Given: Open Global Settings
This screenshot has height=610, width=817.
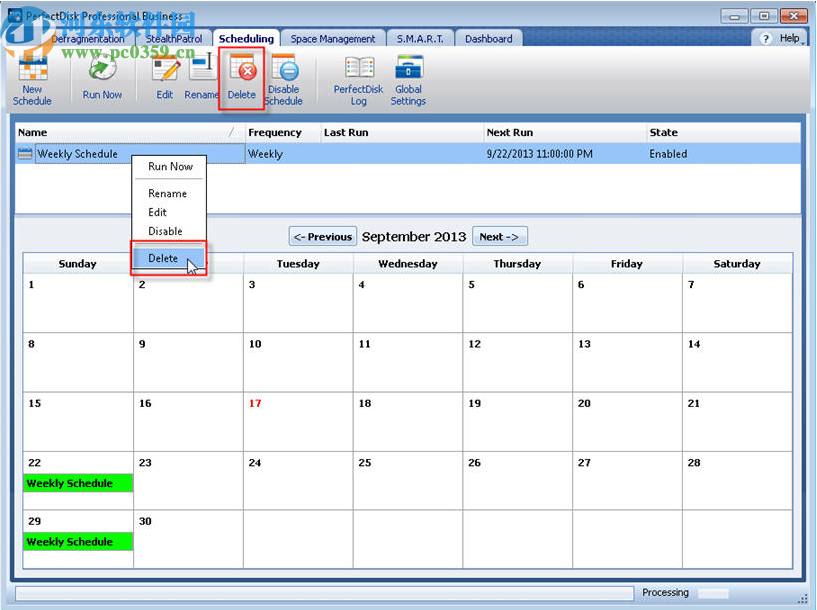Looking at the screenshot, I should point(408,78).
